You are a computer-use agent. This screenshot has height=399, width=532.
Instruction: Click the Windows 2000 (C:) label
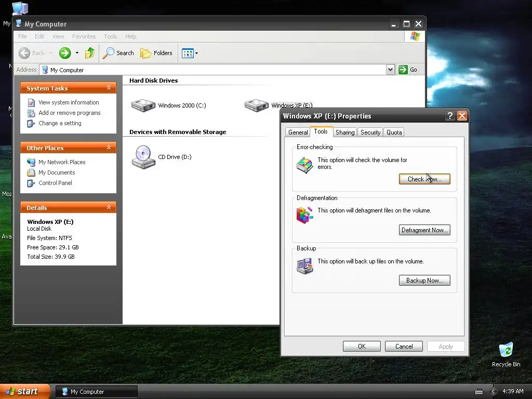(182, 105)
